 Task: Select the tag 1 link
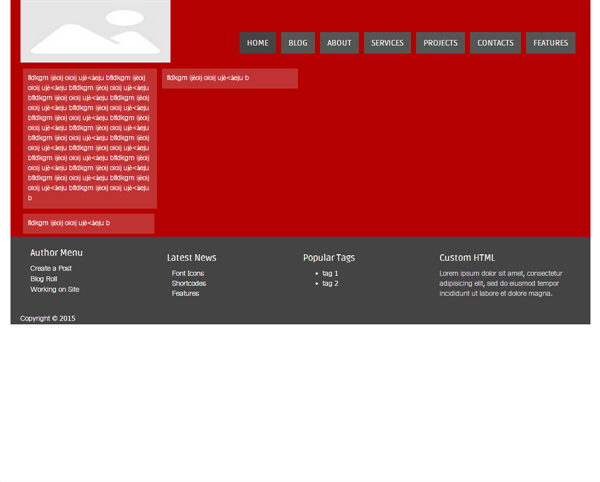(x=330, y=274)
